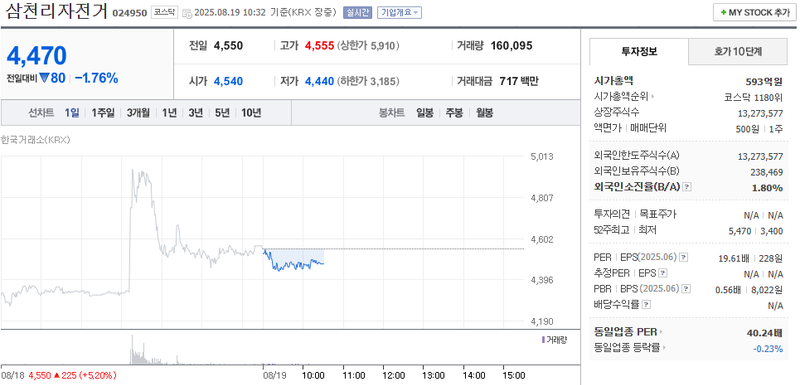Add the stock via the MY STOCK 추가 button
This screenshot has width=800, height=385.
tap(755, 13)
